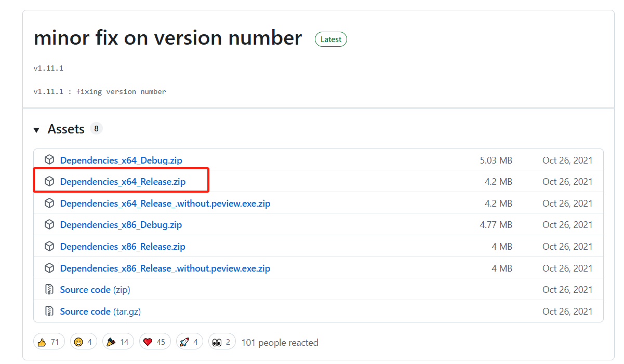Click the package icon next to the without.peview x64 asset
The height and width of the screenshot is (364, 624).
49,203
